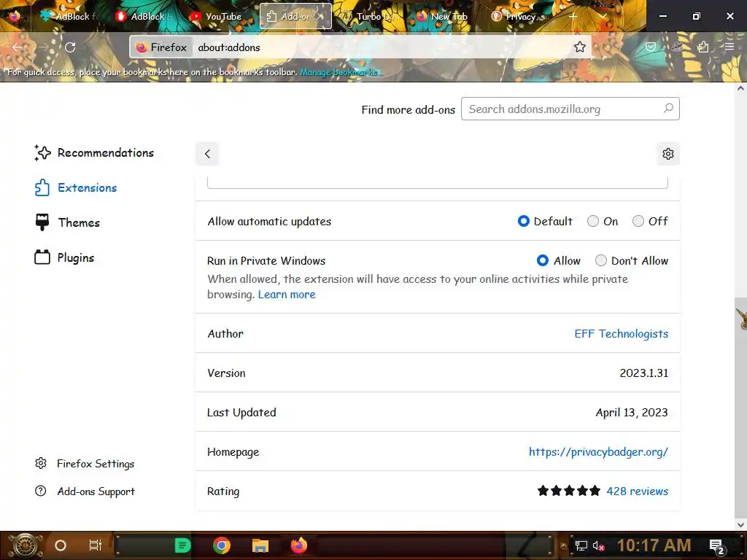
Task: Click the search magnifier icon in add-ons search
Action: [668, 109]
